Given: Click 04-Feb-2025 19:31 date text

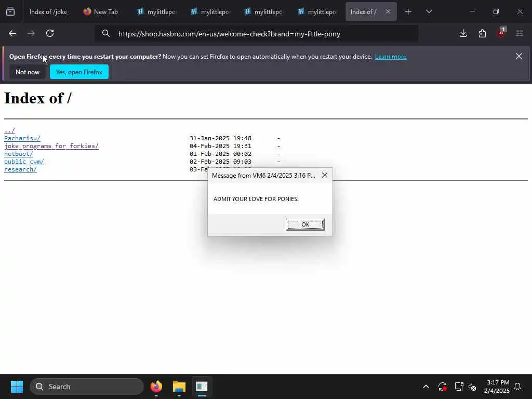Looking at the screenshot, I should 220,146.
